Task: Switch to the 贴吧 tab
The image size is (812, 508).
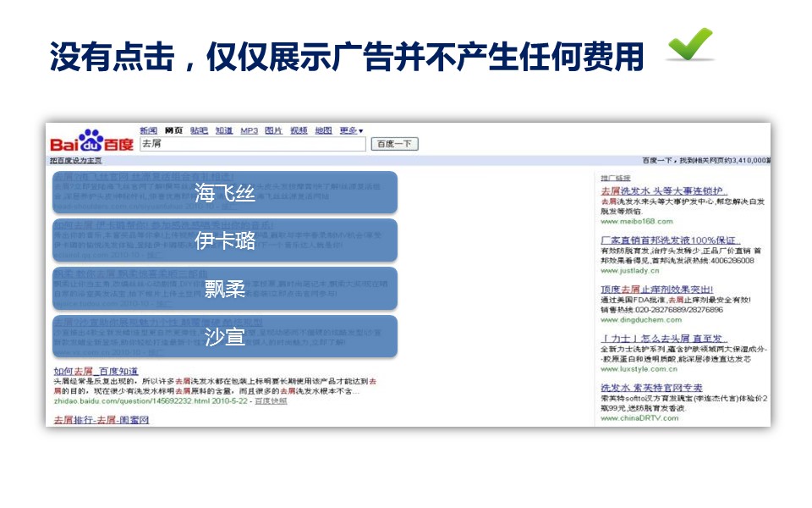Action: point(199,130)
